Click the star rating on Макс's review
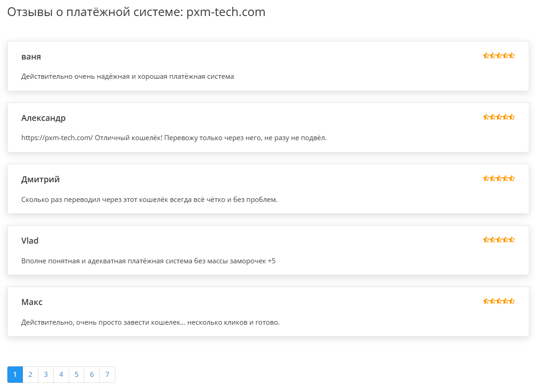539x392 pixels. 499,301
